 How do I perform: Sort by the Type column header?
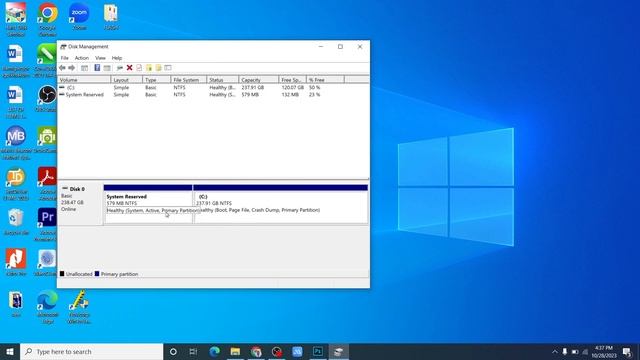tap(156, 80)
